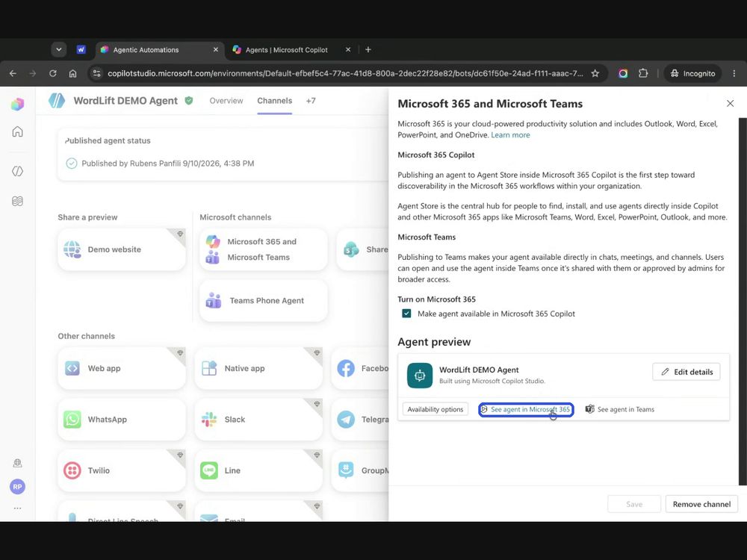The width and height of the screenshot is (747, 560).
Task: Open a new browser tab
Action: pos(368,49)
